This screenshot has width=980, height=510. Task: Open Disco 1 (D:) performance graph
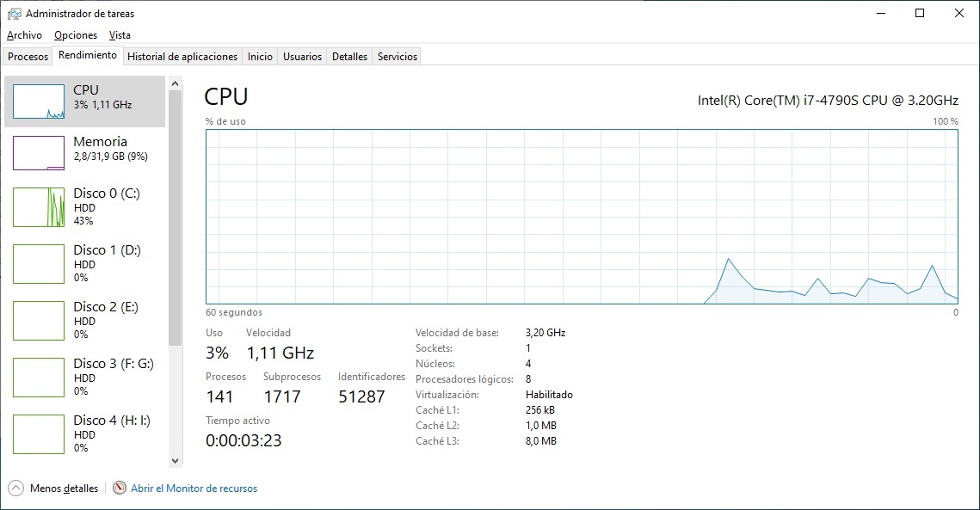click(x=39, y=263)
